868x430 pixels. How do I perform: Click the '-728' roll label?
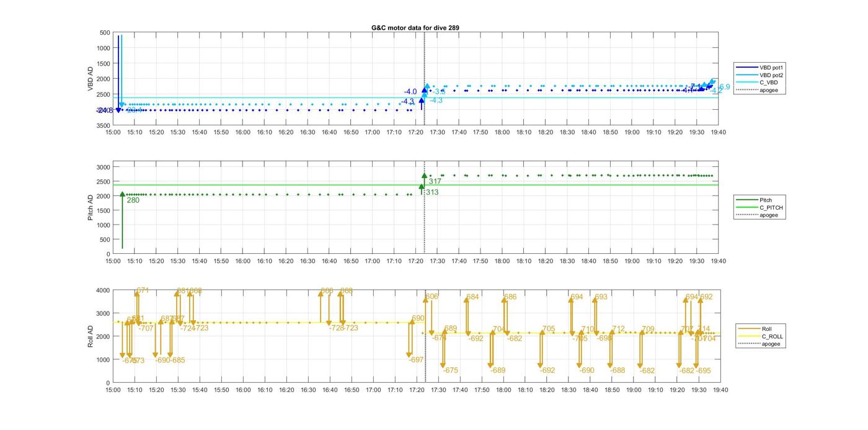[337, 328]
